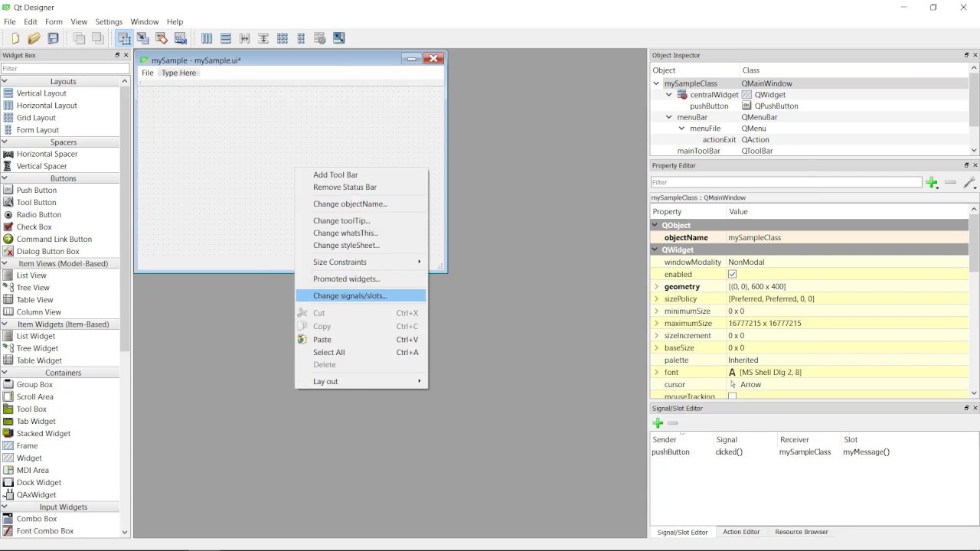Screen dimensions: 980x551
Task: Collapse Buttons category in Widget Box
Action: click(5, 178)
